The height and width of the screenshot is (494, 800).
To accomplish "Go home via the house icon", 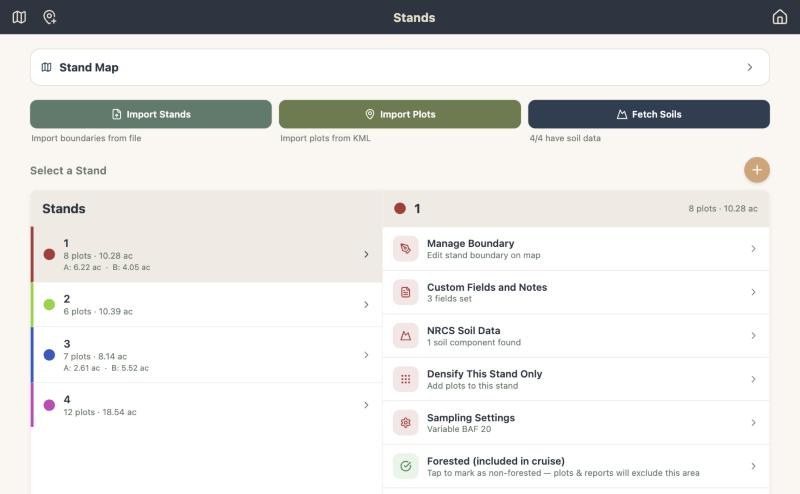I will (x=779, y=17).
